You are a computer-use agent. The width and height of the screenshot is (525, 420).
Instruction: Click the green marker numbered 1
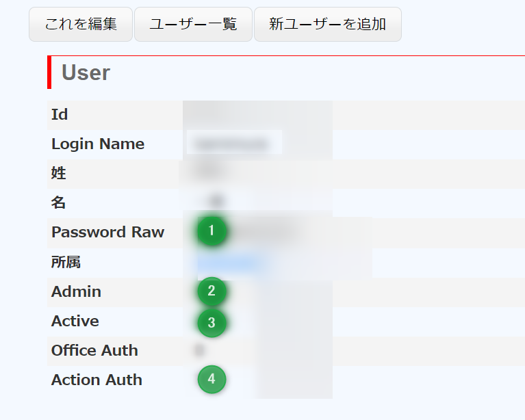click(212, 231)
